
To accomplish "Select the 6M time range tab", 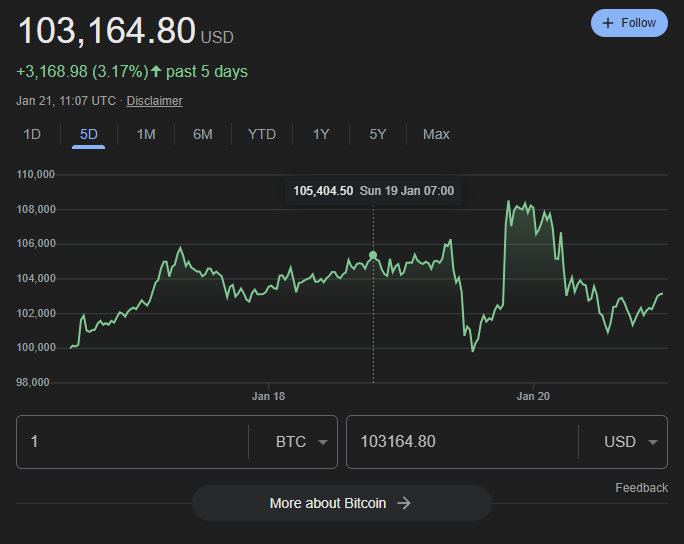I will (203, 134).
